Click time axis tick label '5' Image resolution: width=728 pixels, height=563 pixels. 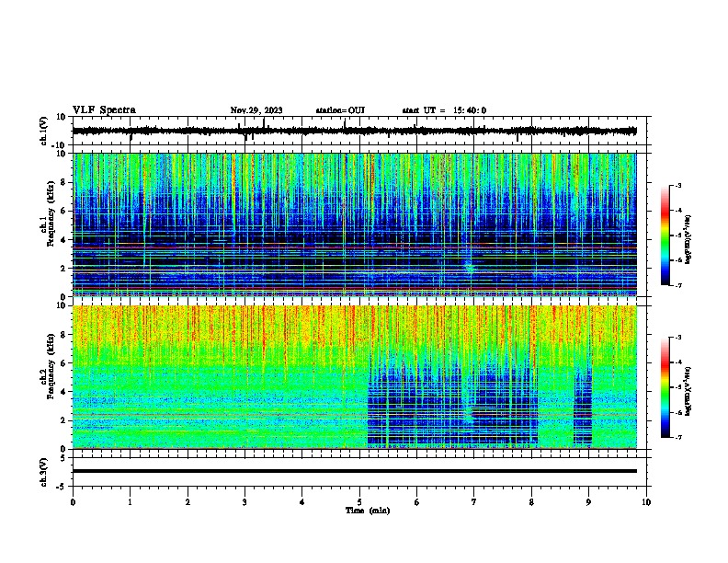click(x=359, y=502)
